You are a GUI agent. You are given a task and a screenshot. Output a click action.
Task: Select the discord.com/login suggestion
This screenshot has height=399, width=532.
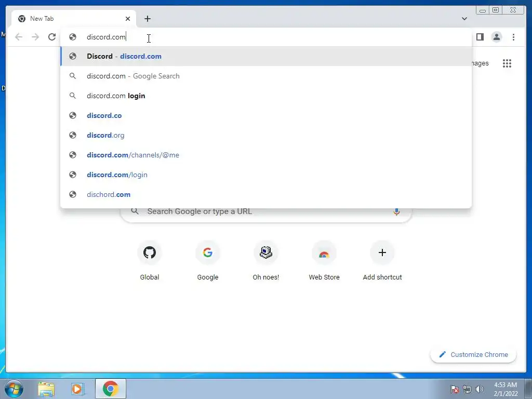[266, 175]
